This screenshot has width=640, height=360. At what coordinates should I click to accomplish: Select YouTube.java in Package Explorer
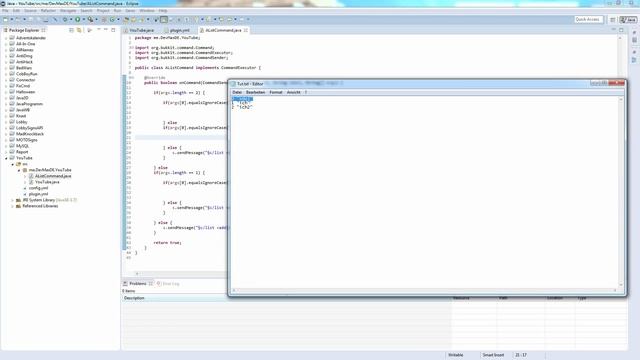pos(47,182)
